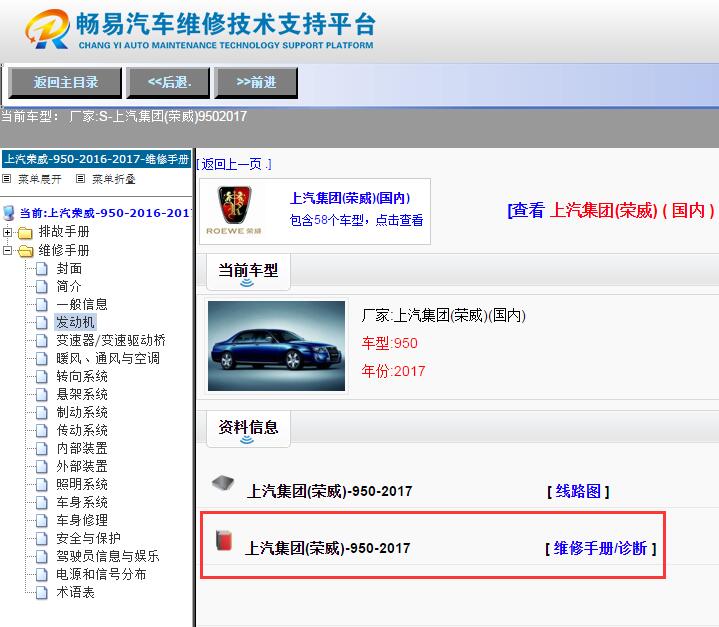The width and height of the screenshot is (719, 627).
Task: Click 包含58个车型，点击查看 link
Action: pos(356,220)
